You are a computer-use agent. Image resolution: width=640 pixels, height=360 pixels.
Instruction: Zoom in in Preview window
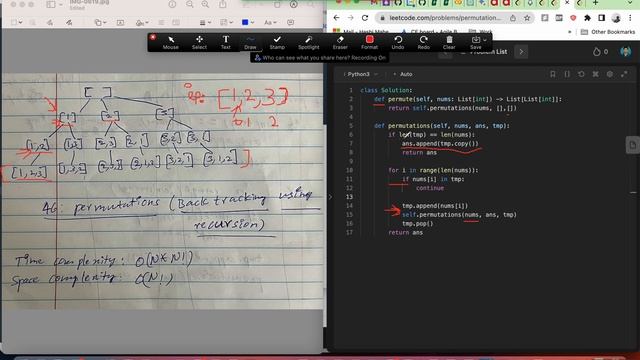(205, 4)
